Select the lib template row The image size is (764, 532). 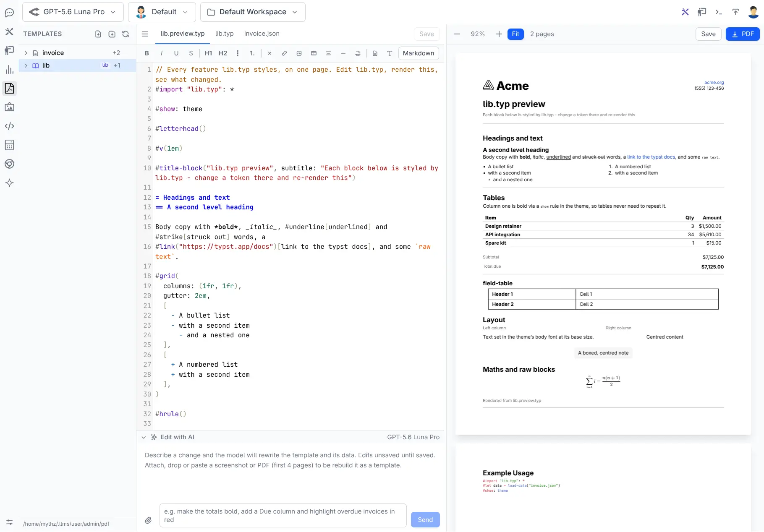tap(77, 65)
